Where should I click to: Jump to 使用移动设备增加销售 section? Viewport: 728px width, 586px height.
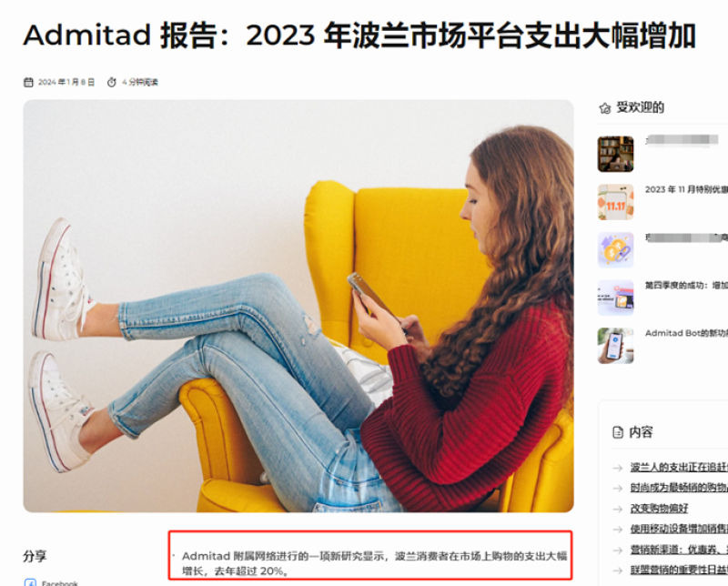click(x=679, y=529)
